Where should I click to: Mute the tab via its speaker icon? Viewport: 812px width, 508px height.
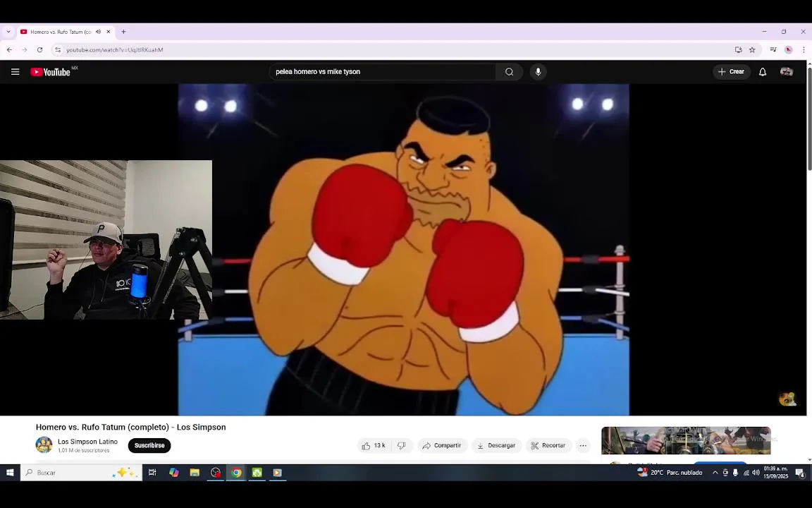tap(98, 32)
